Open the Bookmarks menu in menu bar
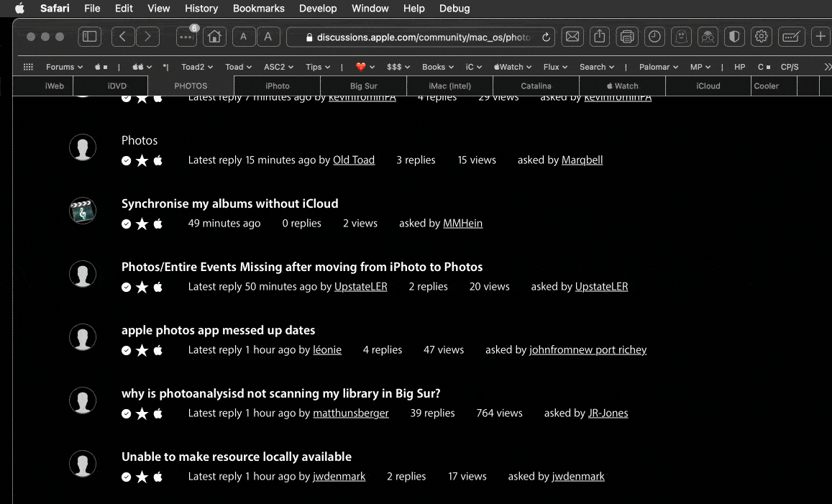832x504 pixels. coord(258,9)
